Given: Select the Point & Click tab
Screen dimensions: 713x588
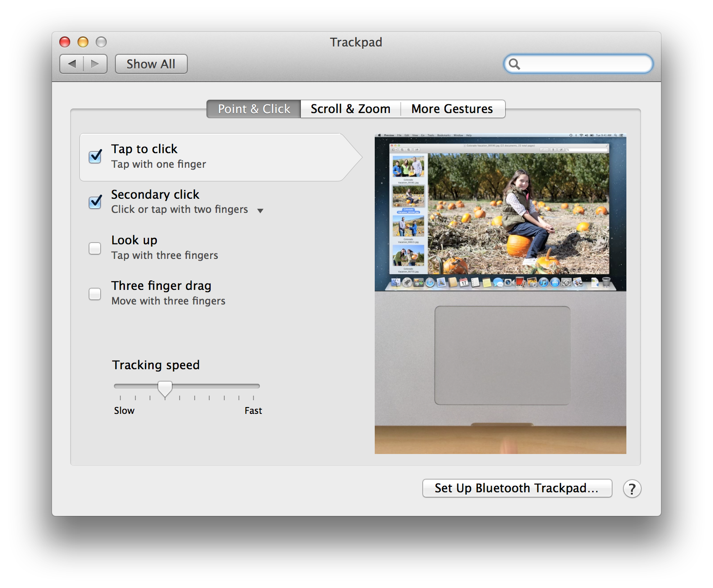Looking at the screenshot, I should point(254,109).
